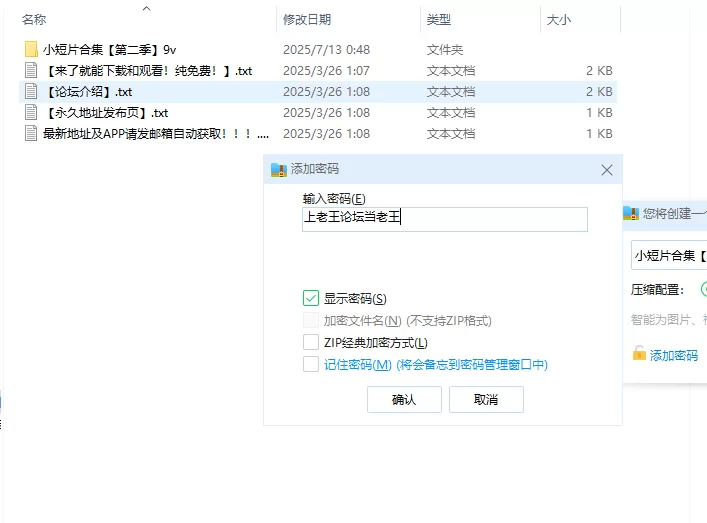Image resolution: width=707 pixels, height=523 pixels.
Task: Click the 记住密码 password manager link text
Action: pyautogui.click(x=436, y=364)
